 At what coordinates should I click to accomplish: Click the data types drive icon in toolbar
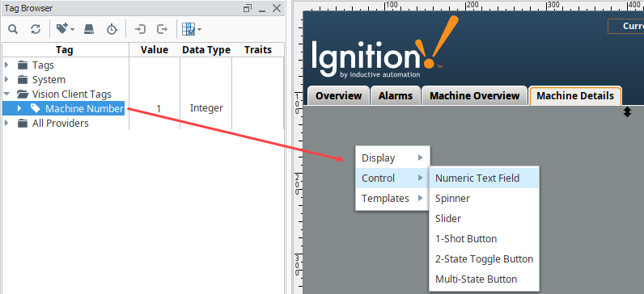pos(89,29)
